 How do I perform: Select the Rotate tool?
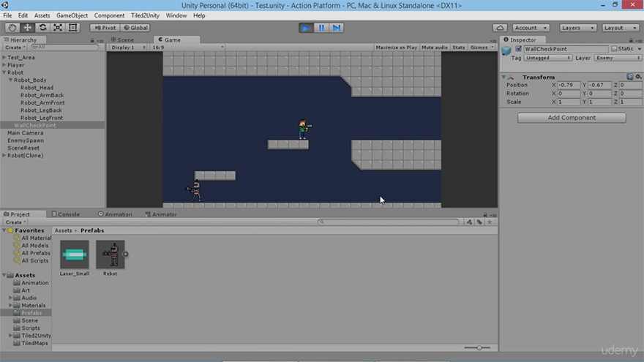[42, 28]
